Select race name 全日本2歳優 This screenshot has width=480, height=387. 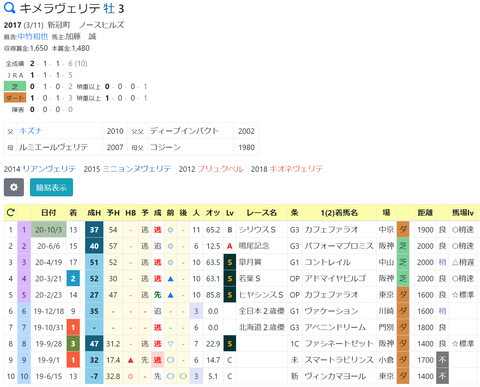pyautogui.click(x=262, y=311)
